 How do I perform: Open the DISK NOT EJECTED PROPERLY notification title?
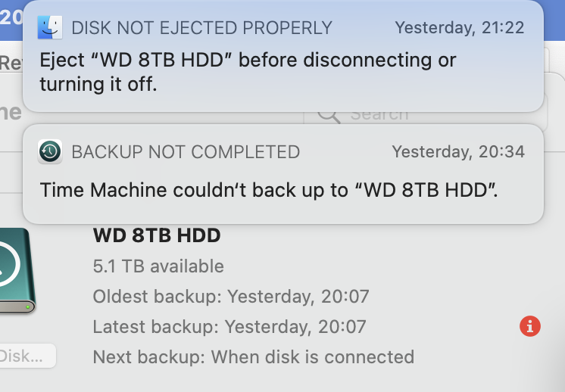tap(201, 28)
